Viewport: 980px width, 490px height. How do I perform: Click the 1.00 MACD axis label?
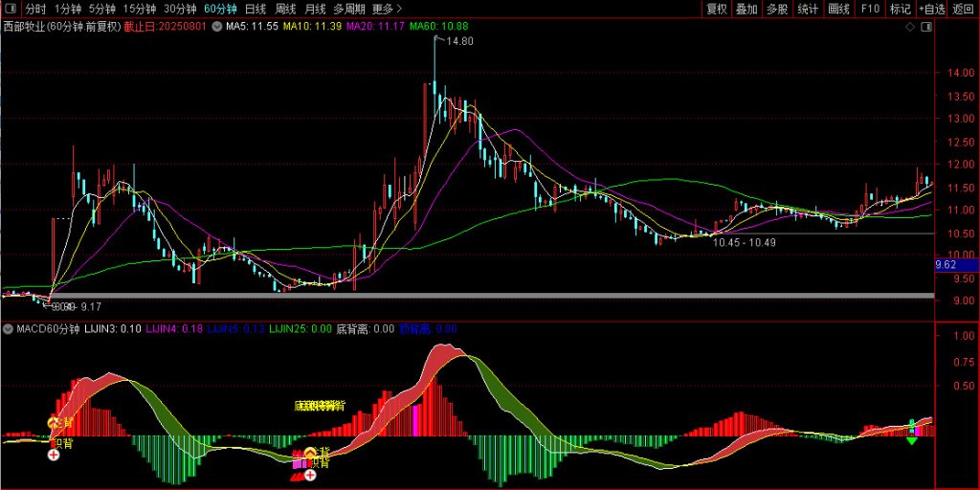[x=963, y=336]
